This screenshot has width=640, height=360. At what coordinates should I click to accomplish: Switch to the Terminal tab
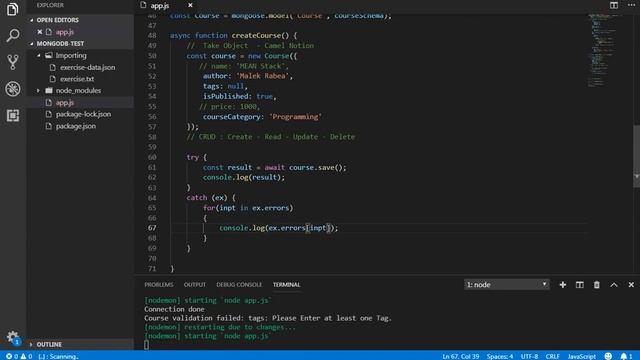coord(287,284)
